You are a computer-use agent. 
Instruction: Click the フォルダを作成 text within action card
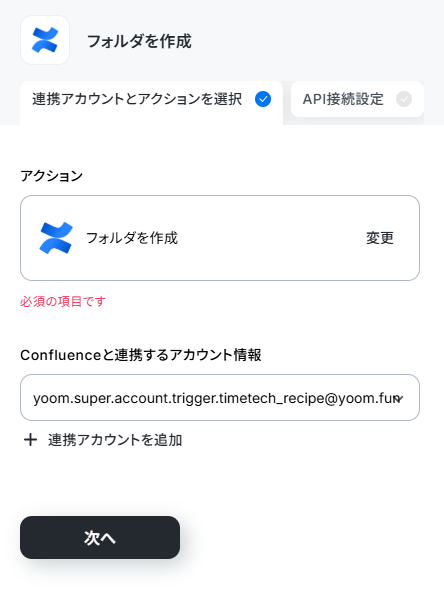(x=132, y=238)
